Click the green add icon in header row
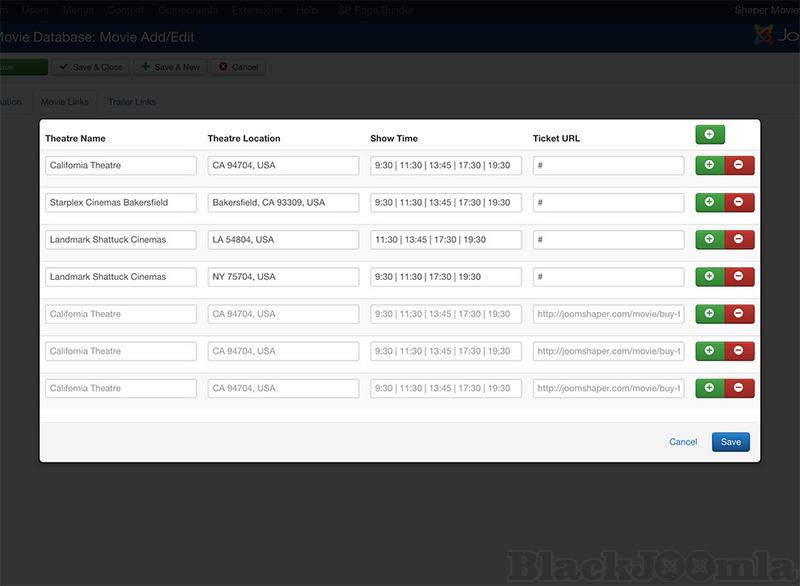Viewport: 800px width, 586px height. click(710, 134)
